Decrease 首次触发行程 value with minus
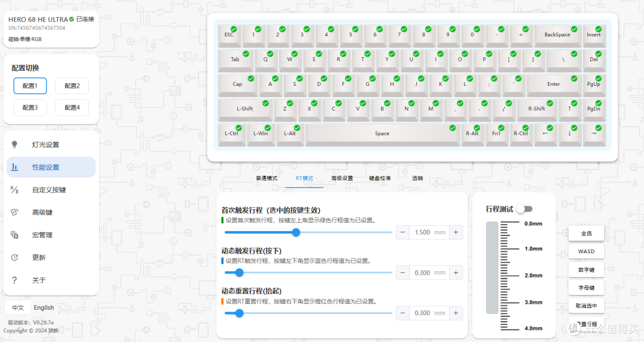This screenshot has width=644, height=342. 402,232
